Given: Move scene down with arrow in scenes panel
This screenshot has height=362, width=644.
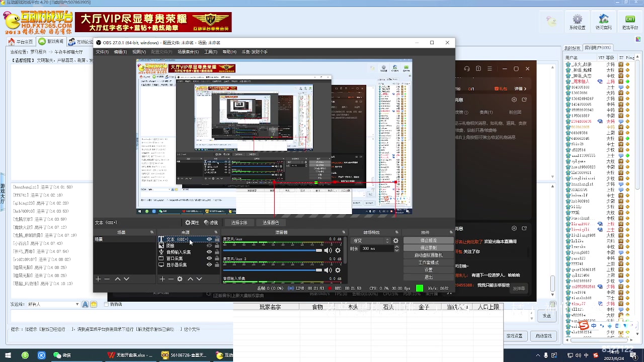Looking at the screenshot, I should [x=126, y=279].
